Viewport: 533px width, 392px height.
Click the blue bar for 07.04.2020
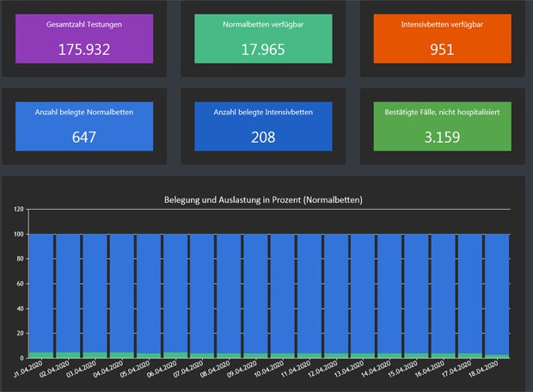[x=203, y=292]
